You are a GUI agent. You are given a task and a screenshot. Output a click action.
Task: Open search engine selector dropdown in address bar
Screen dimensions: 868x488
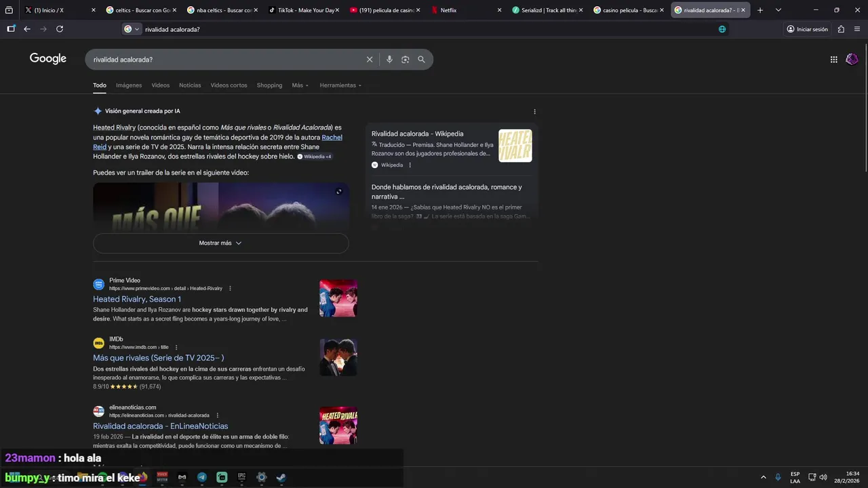132,29
